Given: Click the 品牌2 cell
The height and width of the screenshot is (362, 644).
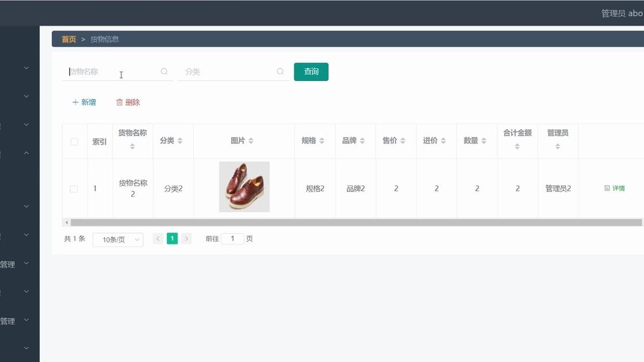Looking at the screenshot, I should (x=356, y=189).
